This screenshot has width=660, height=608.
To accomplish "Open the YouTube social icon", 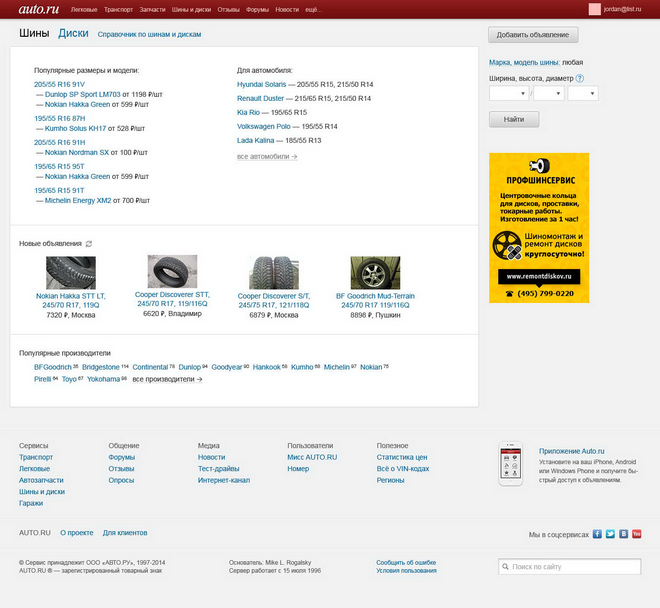I will click(x=636, y=534).
